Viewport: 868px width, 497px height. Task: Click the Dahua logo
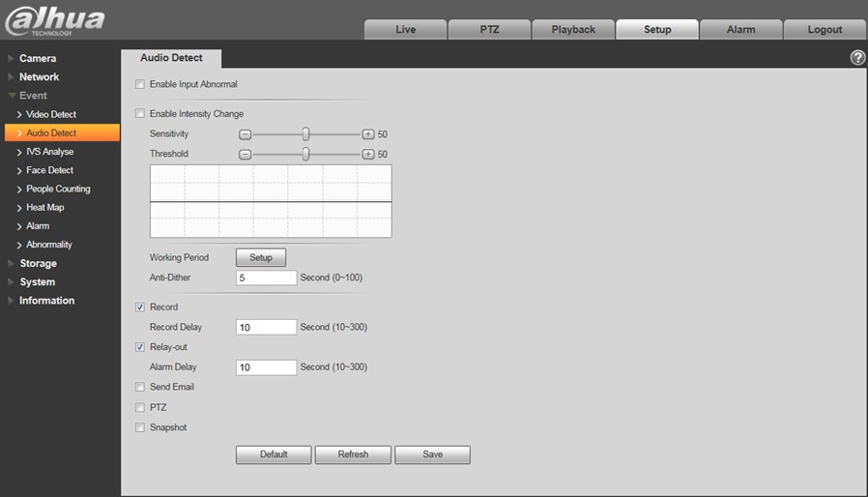pyautogui.click(x=54, y=21)
